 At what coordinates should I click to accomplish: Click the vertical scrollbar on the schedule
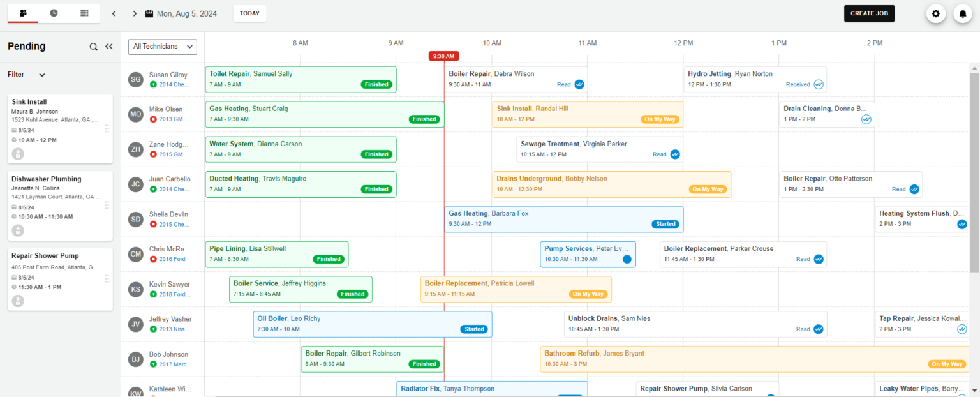[974, 166]
